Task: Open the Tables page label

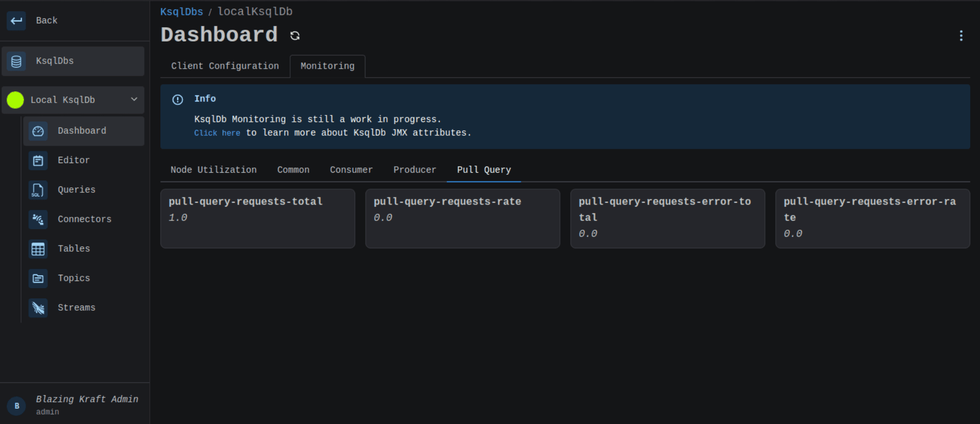Action: [74, 249]
